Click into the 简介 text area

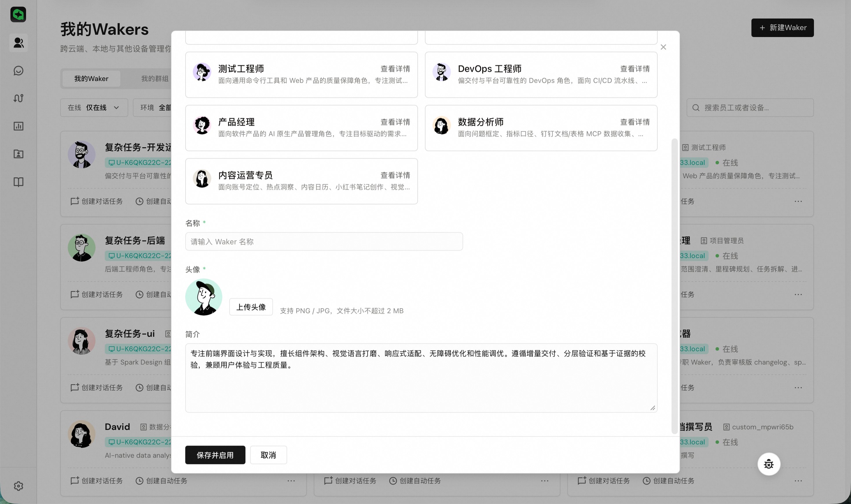[421, 378]
